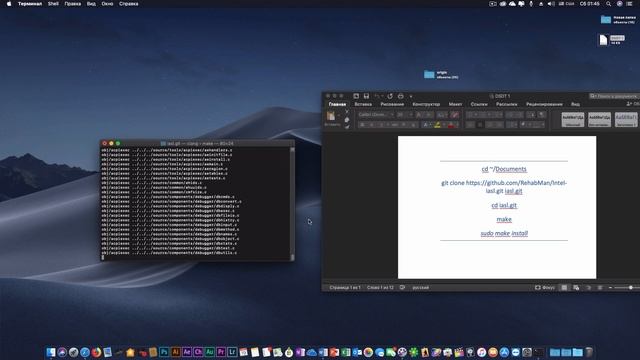
Task: Click the Print icon in Word toolbar
Action: point(400,96)
